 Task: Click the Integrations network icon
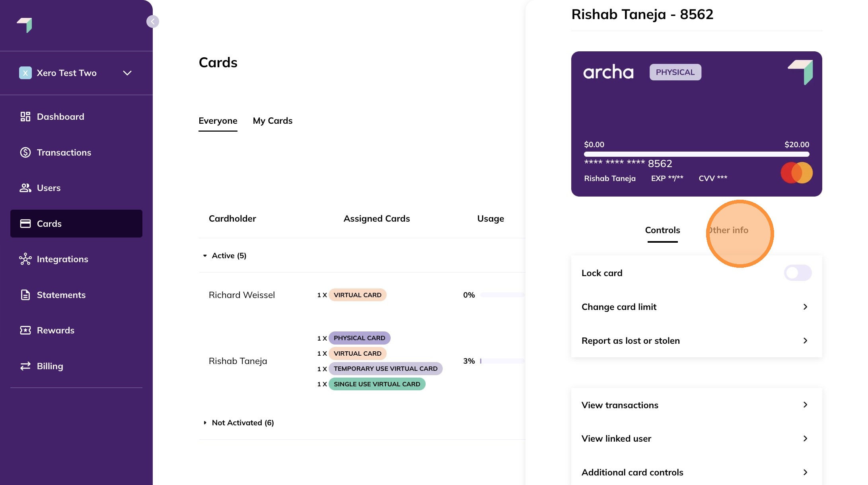coord(25,259)
